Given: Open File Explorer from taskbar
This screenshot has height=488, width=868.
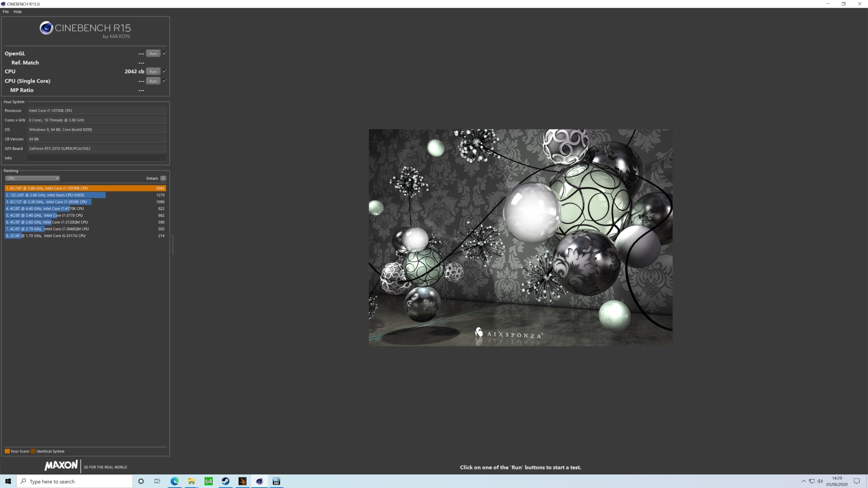Looking at the screenshot, I should click(x=192, y=481).
